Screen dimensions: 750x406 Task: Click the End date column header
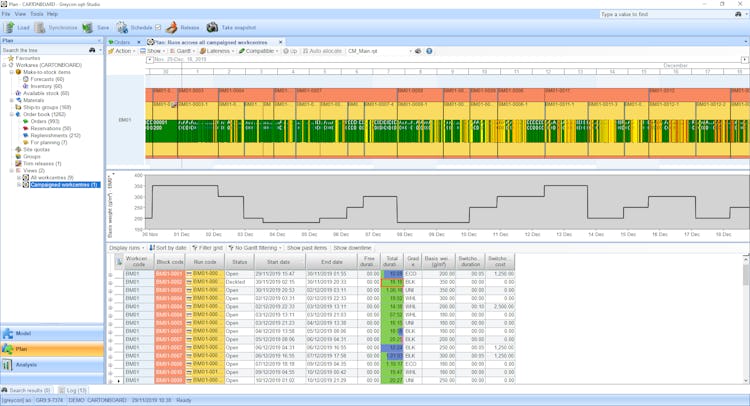tap(331, 262)
